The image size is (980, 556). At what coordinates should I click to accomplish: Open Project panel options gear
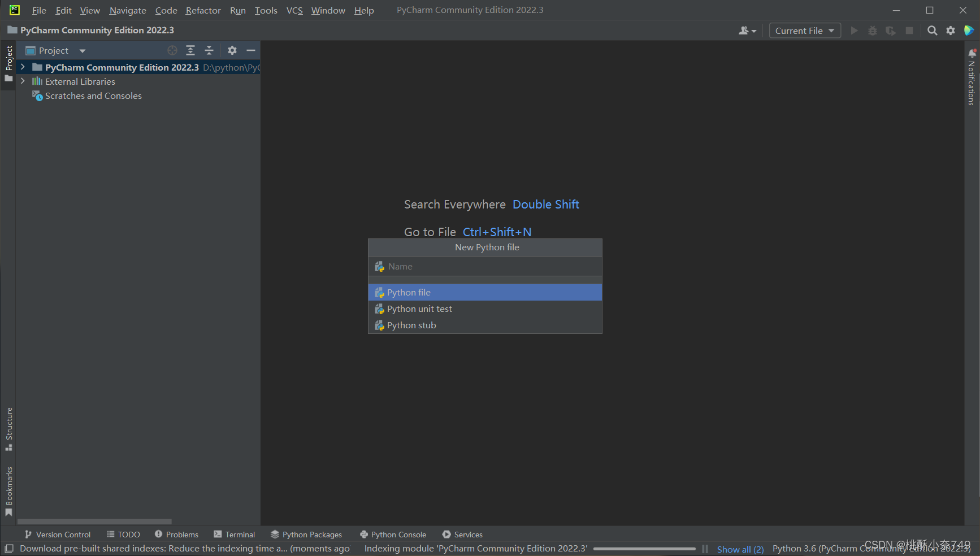coord(232,50)
